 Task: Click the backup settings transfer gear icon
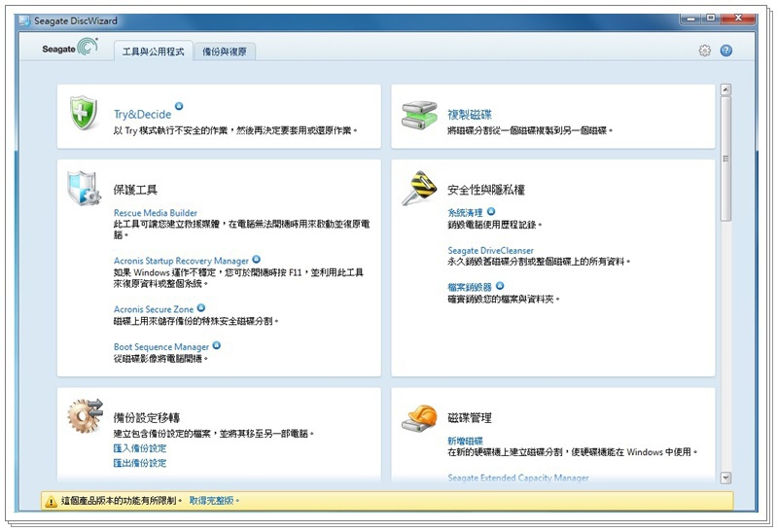[85, 416]
